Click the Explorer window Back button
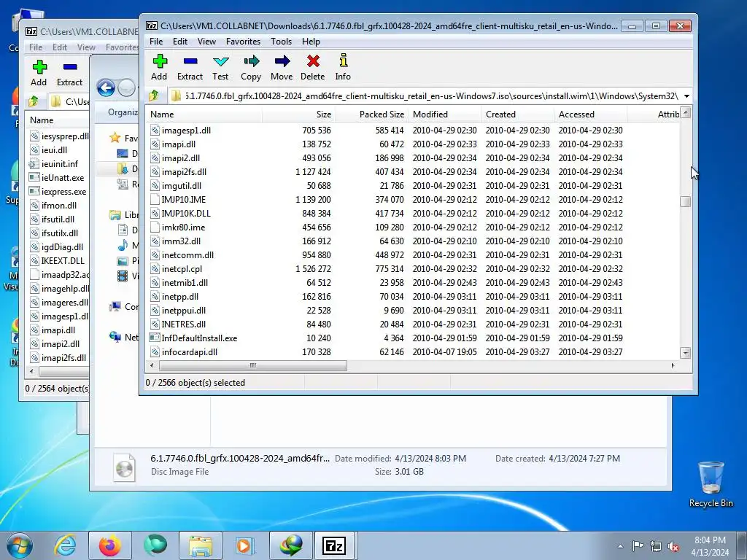 [106, 88]
